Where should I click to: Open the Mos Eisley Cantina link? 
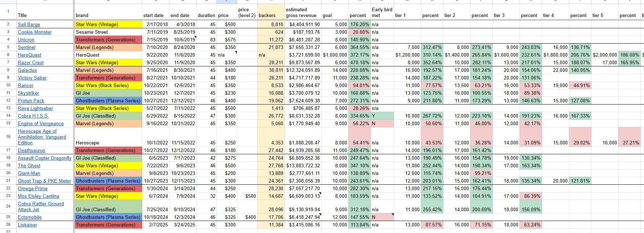click(x=38, y=196)
